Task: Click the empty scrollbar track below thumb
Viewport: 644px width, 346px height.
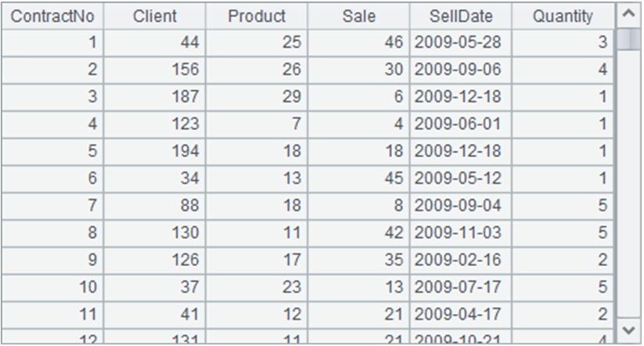Action: pos(628,196)
